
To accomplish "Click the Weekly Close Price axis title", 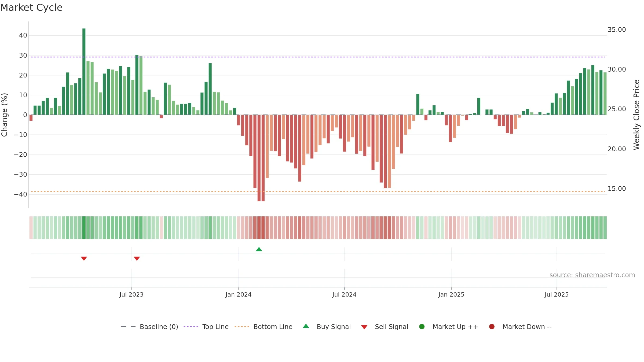I will [x=636, y=115].
